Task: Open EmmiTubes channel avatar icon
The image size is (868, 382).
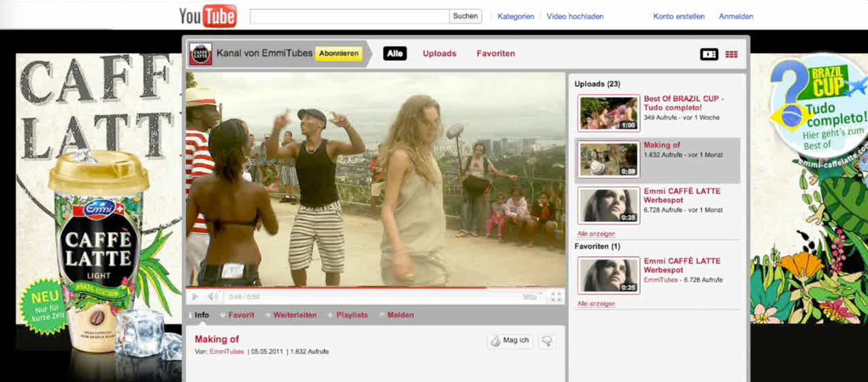Action: (x=200, y=54)
